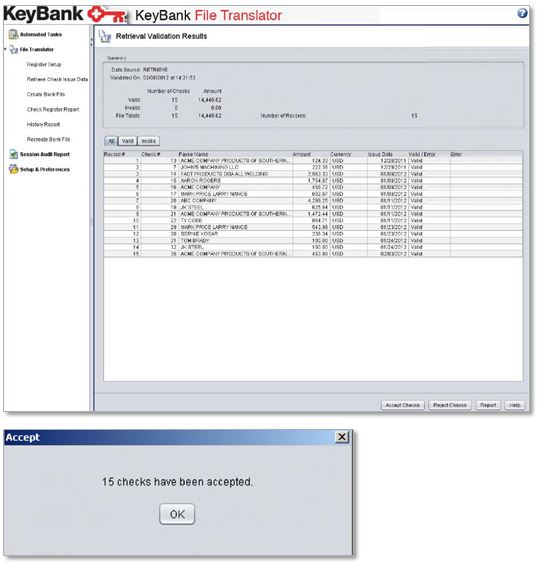
Task: Select payee TY COBB row
Action: point(313,220)
